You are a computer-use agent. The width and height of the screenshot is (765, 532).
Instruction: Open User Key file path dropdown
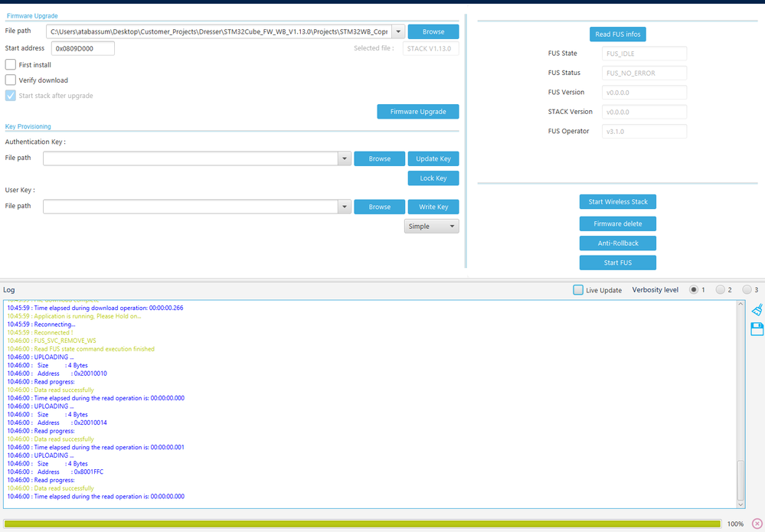coord(345,207)
